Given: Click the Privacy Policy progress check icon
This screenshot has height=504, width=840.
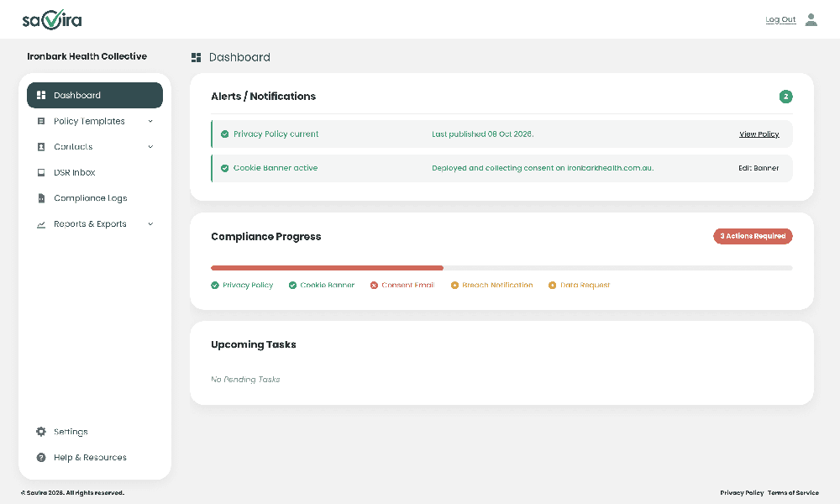Looking at the screenshot, I should click(x=215, y=286).
